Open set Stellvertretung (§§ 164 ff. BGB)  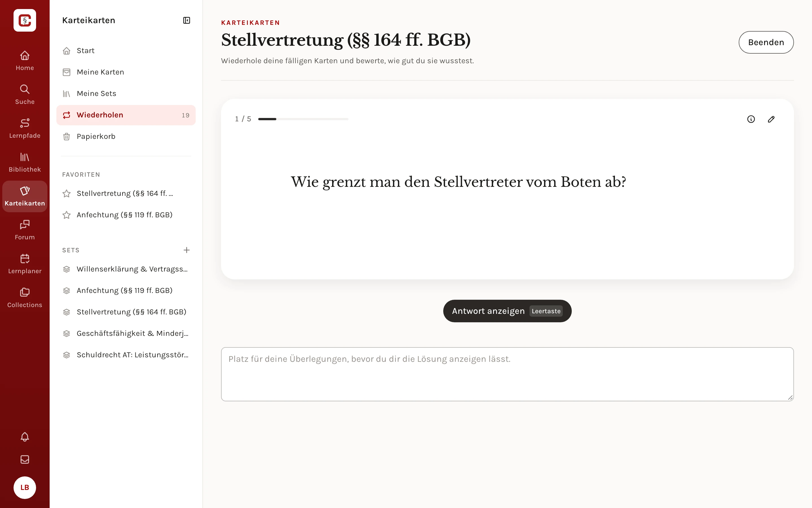coord(126,312)
